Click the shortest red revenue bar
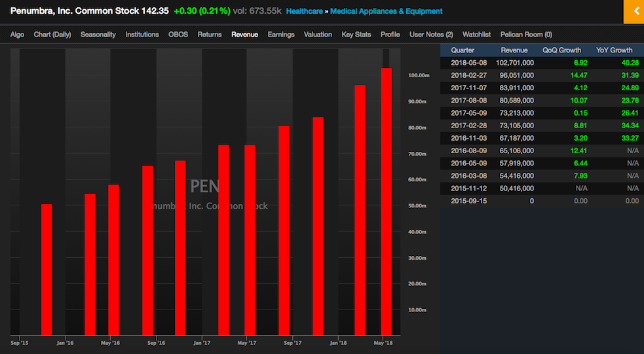 click(x=47, y=270)
